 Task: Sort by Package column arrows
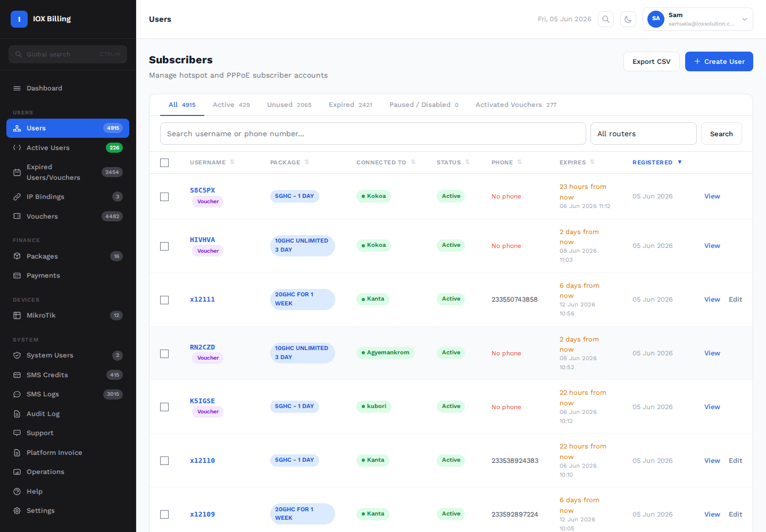[307, 162]
